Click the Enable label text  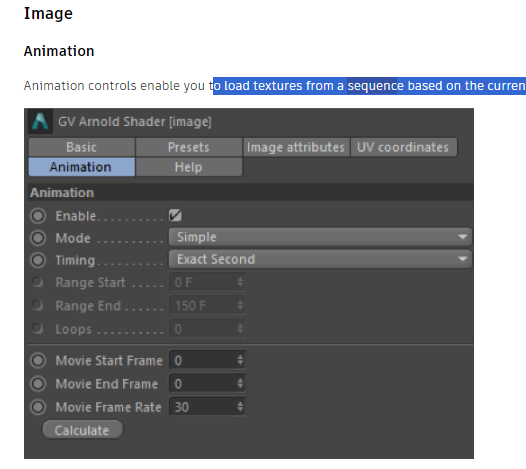[x=76, y=216]
